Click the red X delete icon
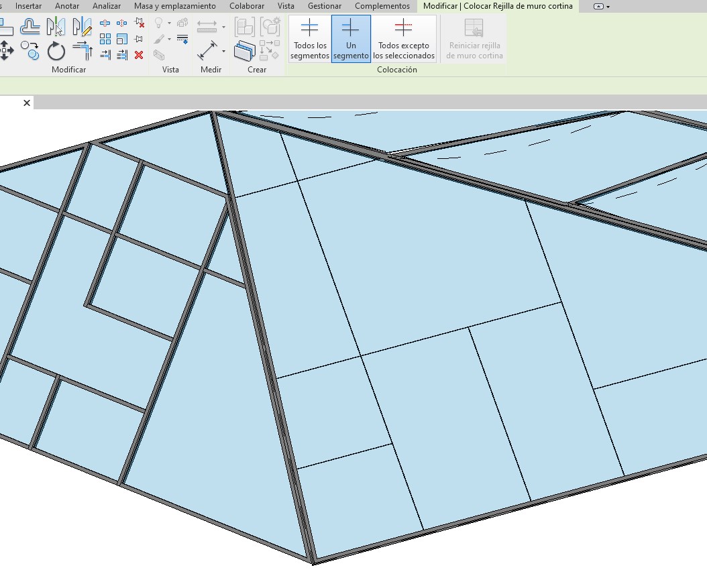 (x=139, y=55)
